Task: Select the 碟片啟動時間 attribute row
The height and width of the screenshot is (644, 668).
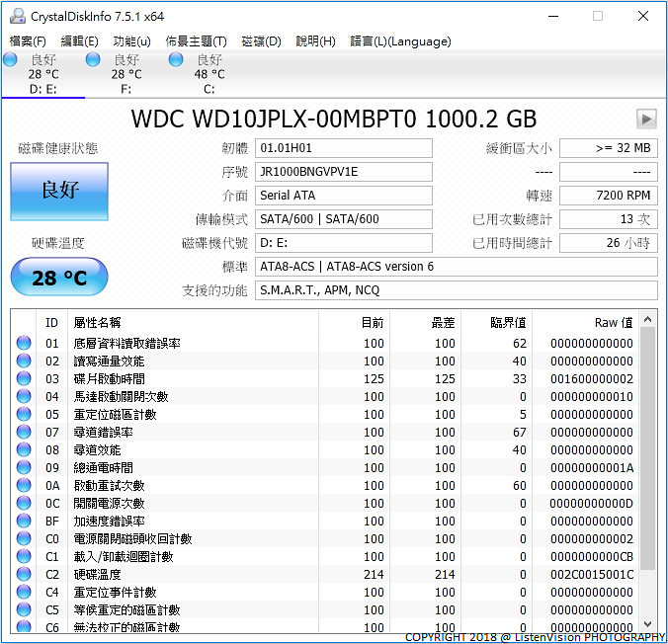Action: [x=325, y=378]
